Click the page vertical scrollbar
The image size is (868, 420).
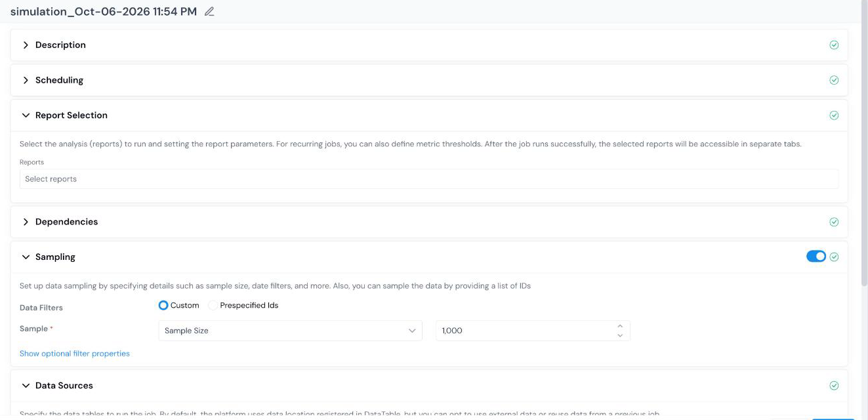(x=865, y=144)
